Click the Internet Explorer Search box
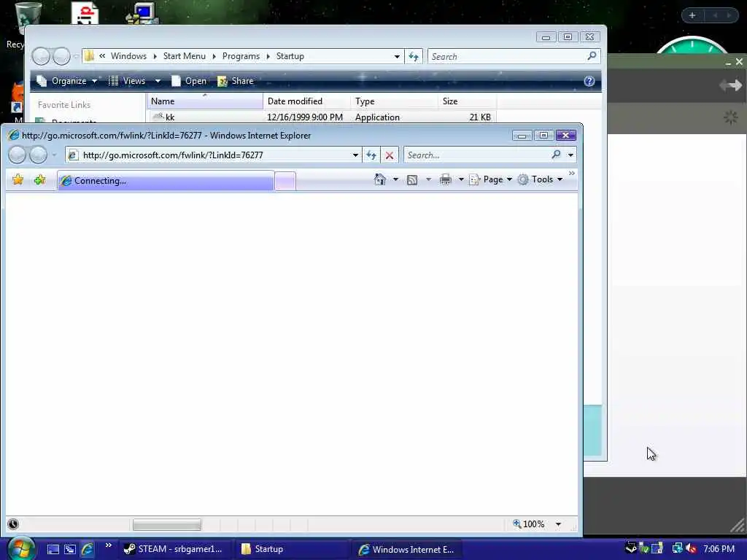This screenshot has width=747, height=560. click(477, 155)
